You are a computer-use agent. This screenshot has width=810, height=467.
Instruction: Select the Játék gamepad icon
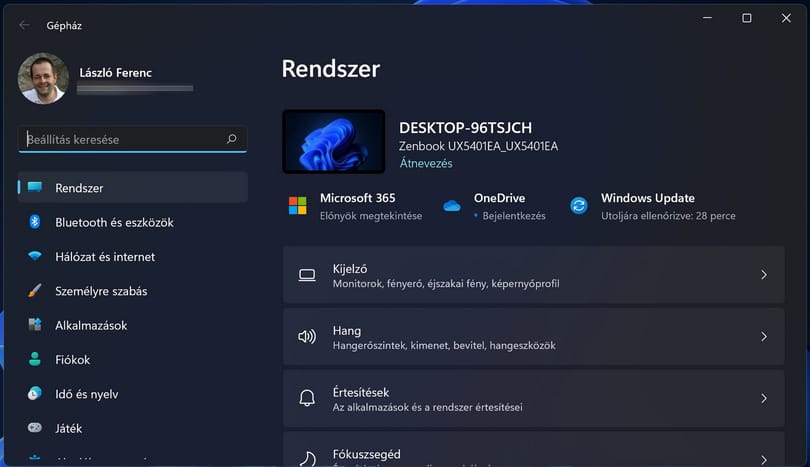tap(35, 428)
